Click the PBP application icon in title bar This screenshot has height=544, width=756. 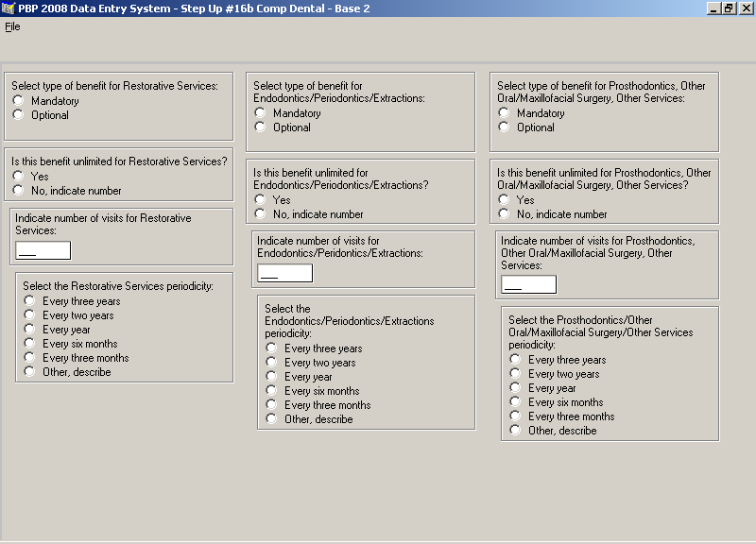point(9,8)
